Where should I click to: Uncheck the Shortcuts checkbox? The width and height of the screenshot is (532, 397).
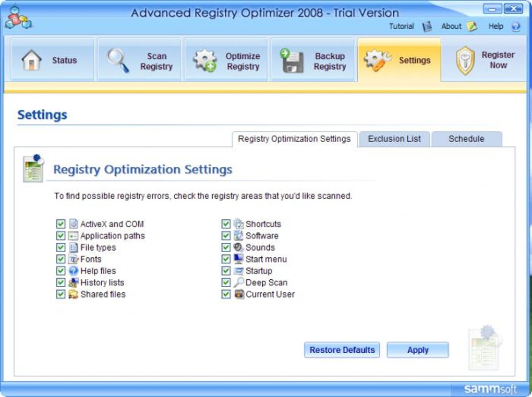point(226,224)
